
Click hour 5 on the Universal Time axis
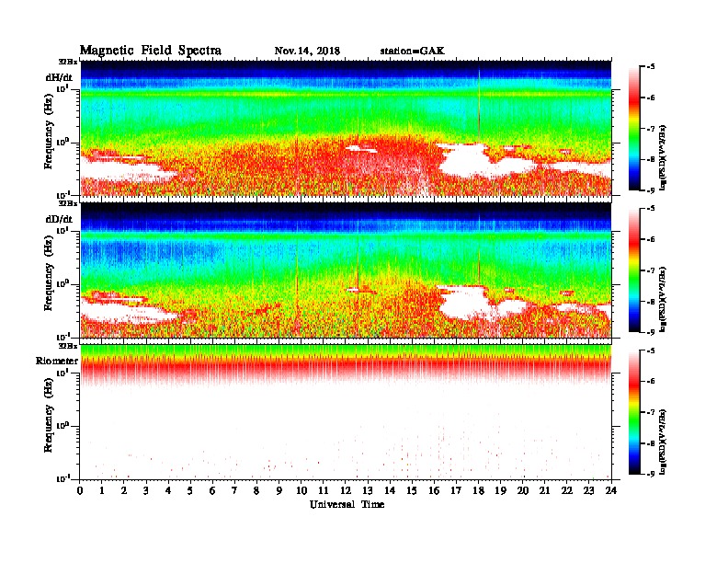click(x=190, y=491)
